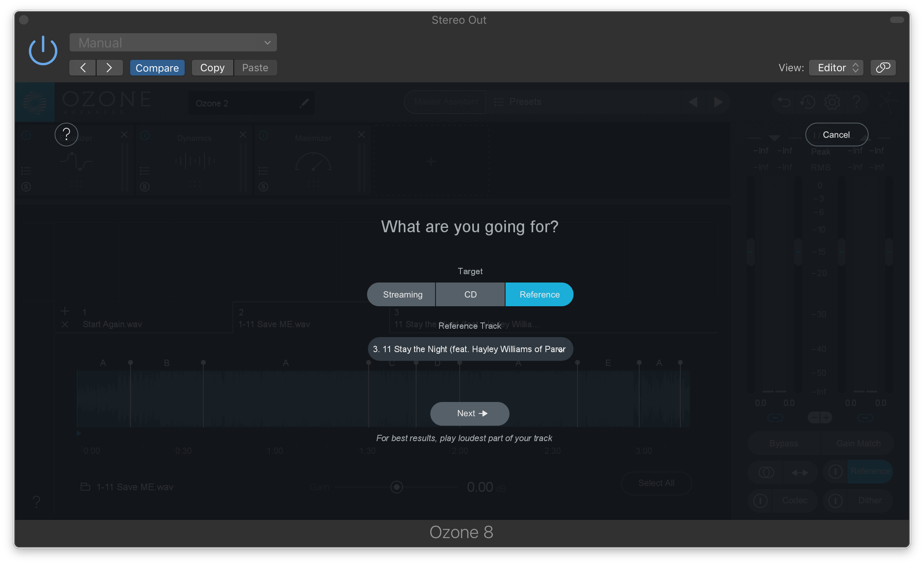This screenshot has width=924, height=565.
Task: Open the View Editor dropdown
Action: [837, 66]
